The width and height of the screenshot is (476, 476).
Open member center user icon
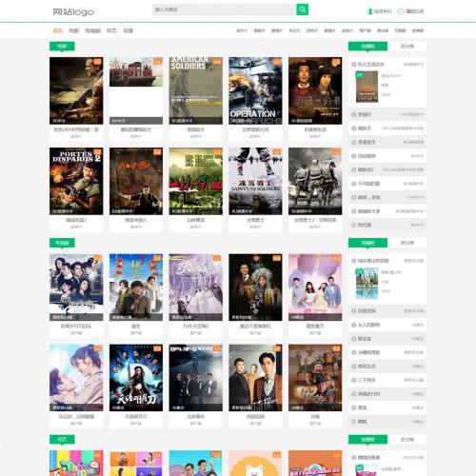tap(369, 11)
